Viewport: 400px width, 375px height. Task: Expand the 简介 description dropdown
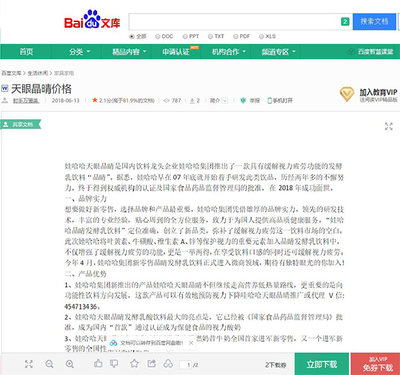tap(219, 100)
